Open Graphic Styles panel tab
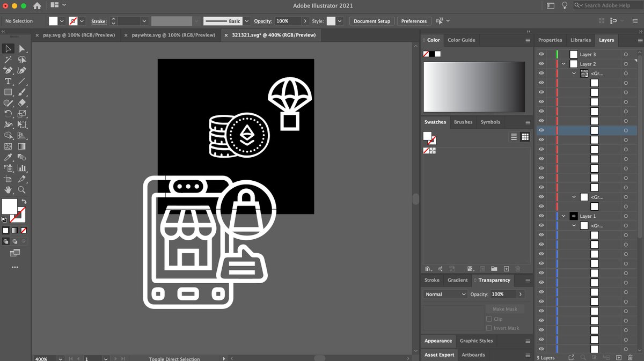Image resolution: width=644 pixels, height=361 pixels. [x=476, y=341]
